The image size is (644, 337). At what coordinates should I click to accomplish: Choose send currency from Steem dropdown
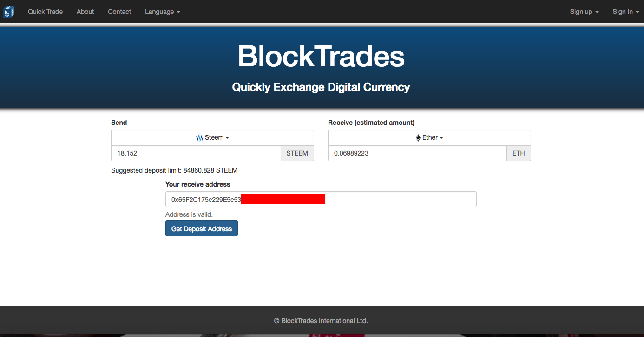[x=212, y=138]
